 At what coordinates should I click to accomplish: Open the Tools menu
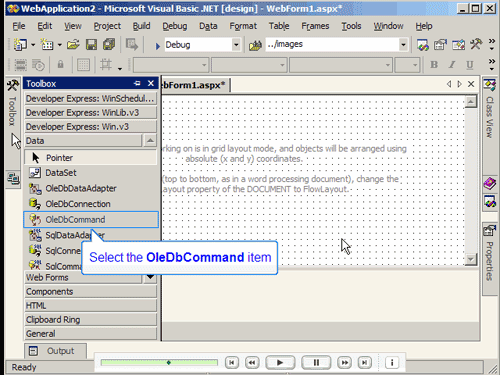tap(351, 26)
